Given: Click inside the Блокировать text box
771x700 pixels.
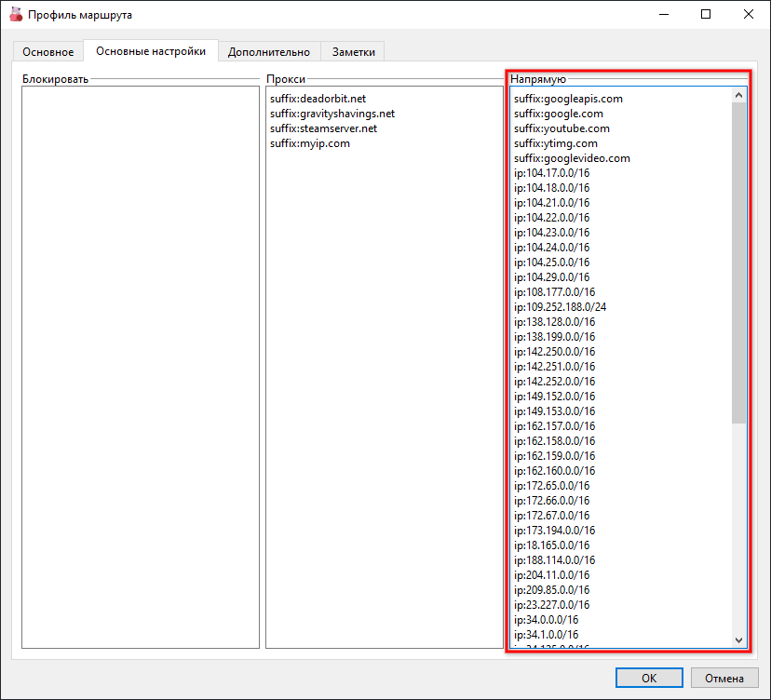Looking at the screenshot, I should [x=141, y=367].
